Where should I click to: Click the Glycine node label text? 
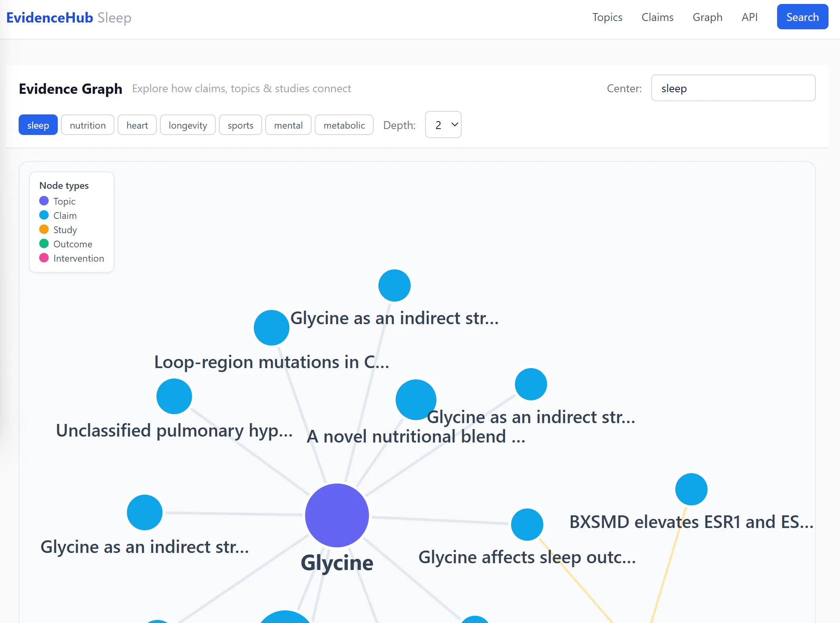[337, 562]
